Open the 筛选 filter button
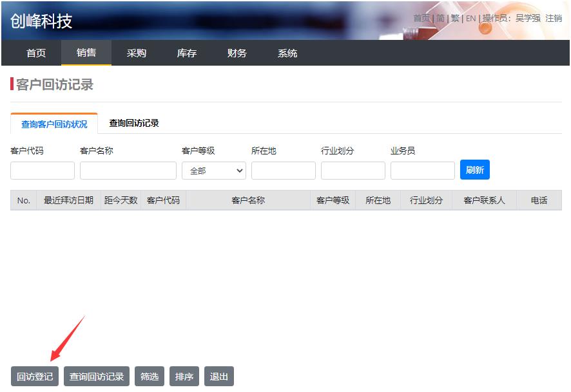This screenshot has height=392, width=571. tap(150, 377)
